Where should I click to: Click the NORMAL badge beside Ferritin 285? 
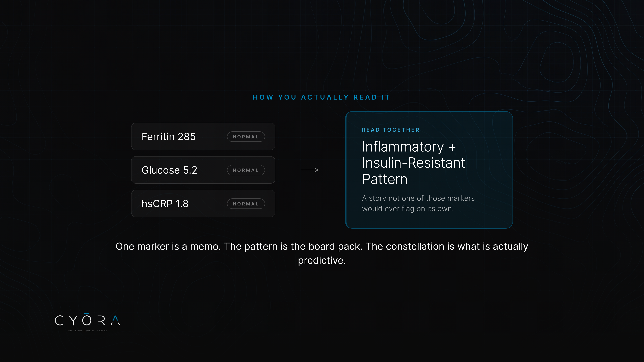coord(246,137)
